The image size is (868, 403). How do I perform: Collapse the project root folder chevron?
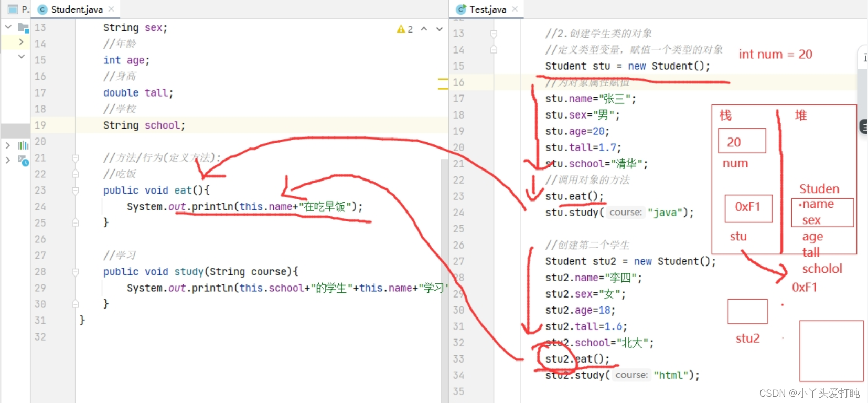pyautogui.click(x=8, y=26)
